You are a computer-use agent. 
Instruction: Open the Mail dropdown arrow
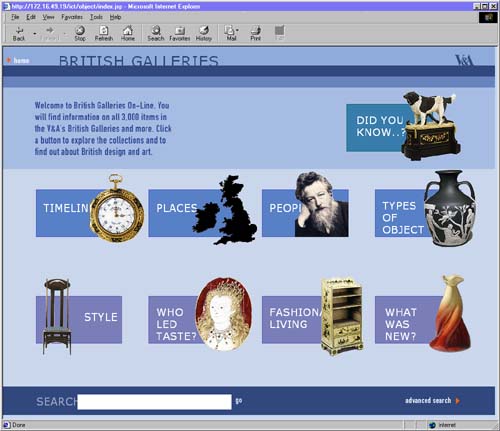coord(237,30)
